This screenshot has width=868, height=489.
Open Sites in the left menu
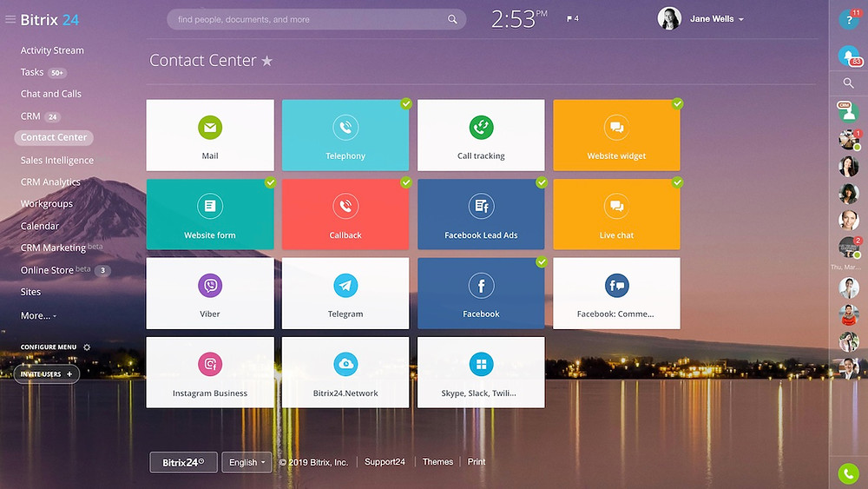[x=30, y=292]
